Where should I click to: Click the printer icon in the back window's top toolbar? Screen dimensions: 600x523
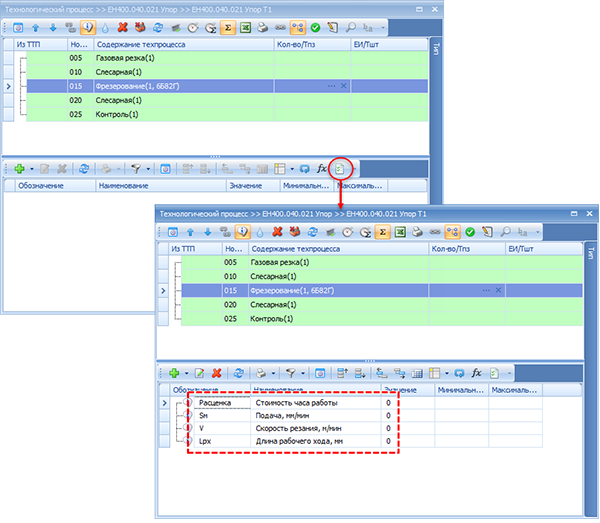(262, 28)
